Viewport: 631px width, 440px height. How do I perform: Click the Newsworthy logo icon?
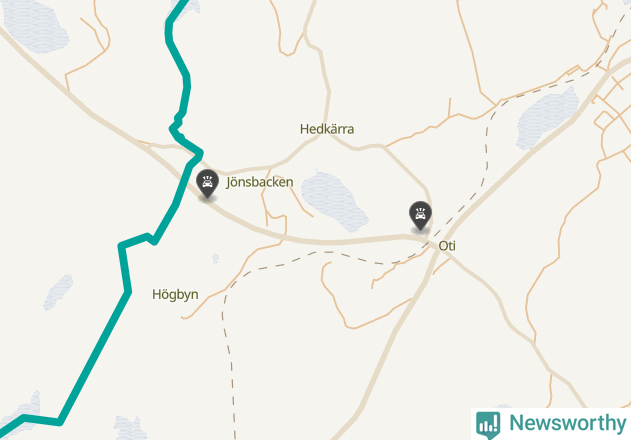click(x=488, y=424)
